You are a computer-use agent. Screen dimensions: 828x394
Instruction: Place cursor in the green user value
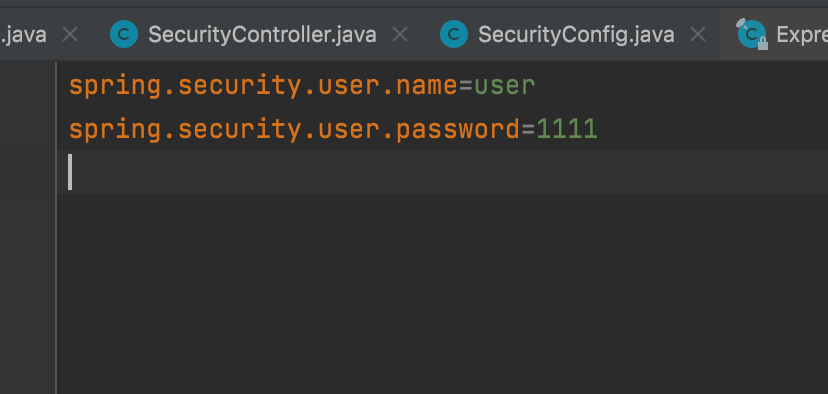(x=505, y=86)
